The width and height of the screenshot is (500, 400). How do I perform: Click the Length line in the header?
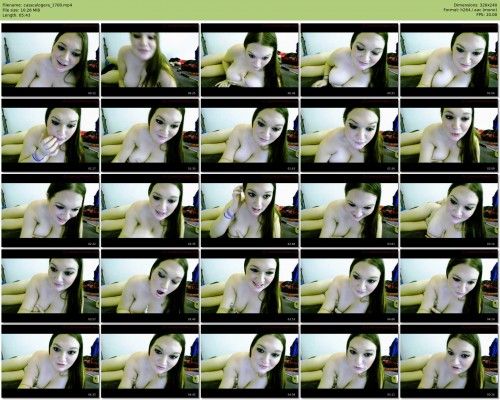[x=16, y=15]
